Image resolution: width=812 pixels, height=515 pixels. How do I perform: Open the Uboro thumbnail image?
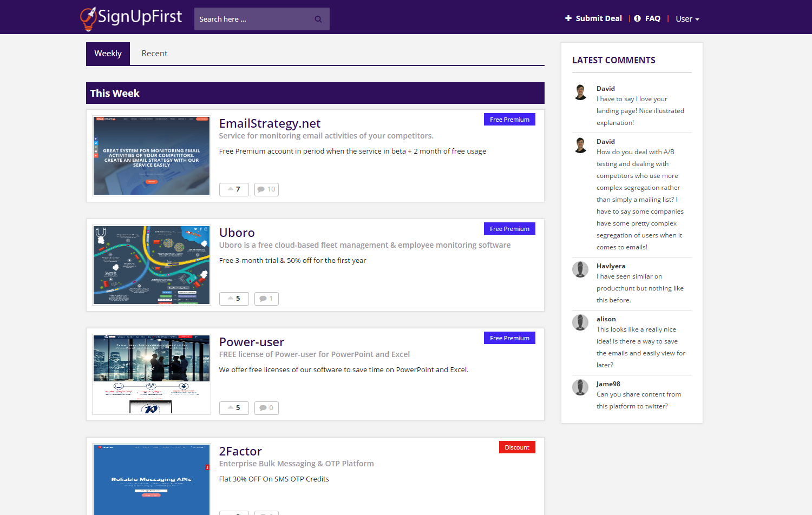point(152,265)
